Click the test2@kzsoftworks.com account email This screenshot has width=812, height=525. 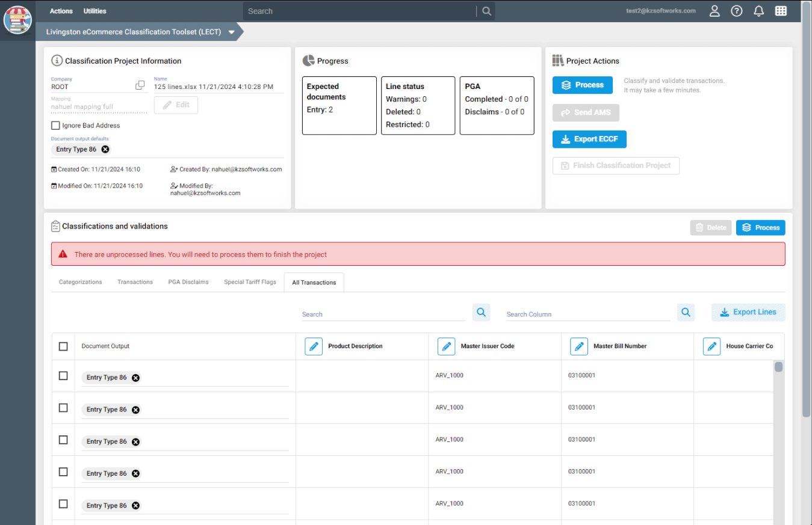point(661,11)
